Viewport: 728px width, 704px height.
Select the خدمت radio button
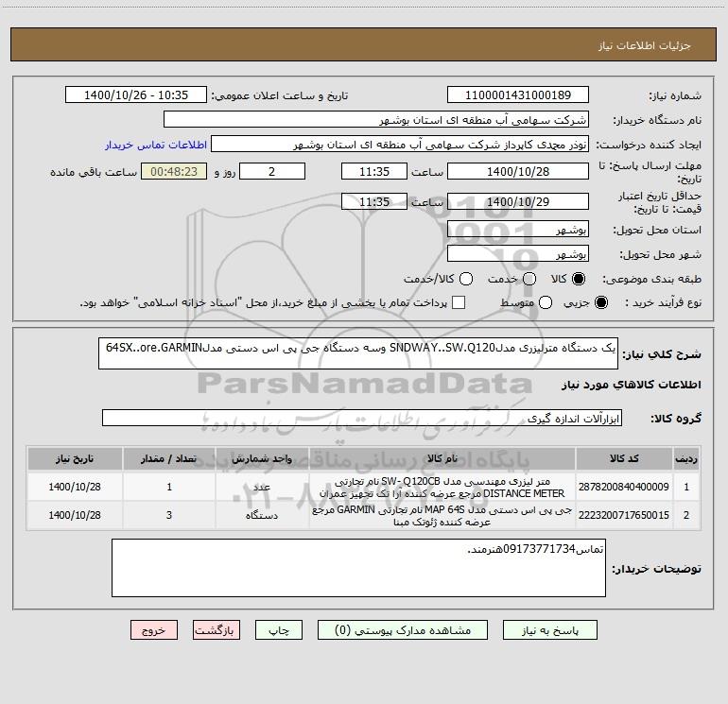(x=529, y=279)
